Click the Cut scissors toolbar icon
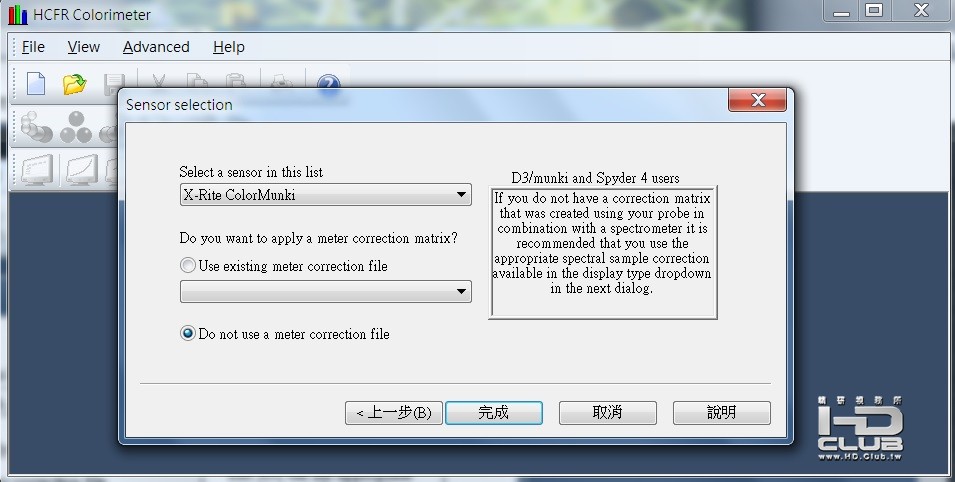 coord(158,81)
